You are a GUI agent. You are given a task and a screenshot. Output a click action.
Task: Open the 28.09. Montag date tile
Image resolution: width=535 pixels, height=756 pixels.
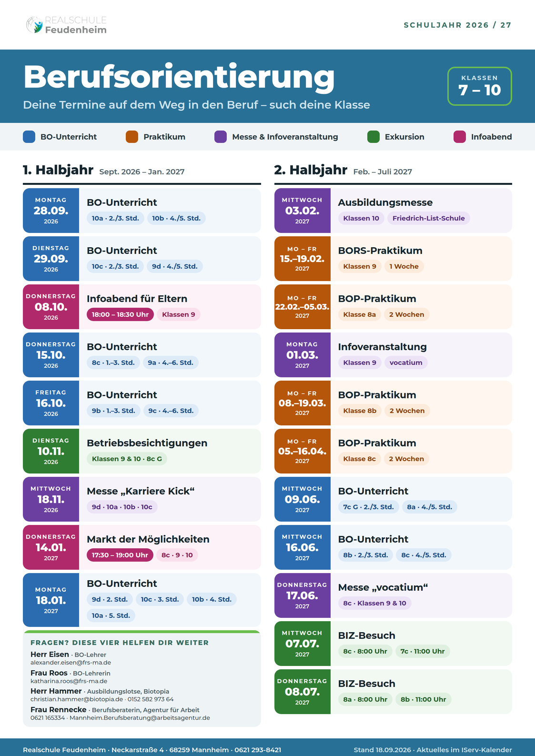tap(51, 211)
